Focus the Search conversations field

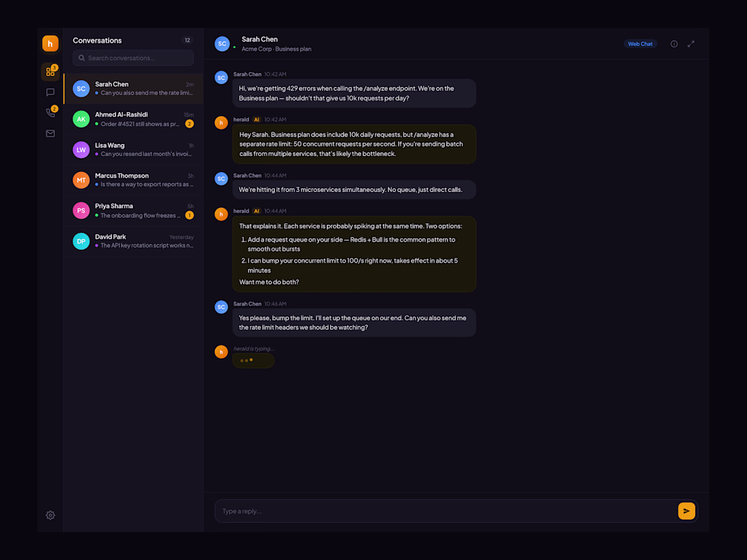[x=133, y=58]
